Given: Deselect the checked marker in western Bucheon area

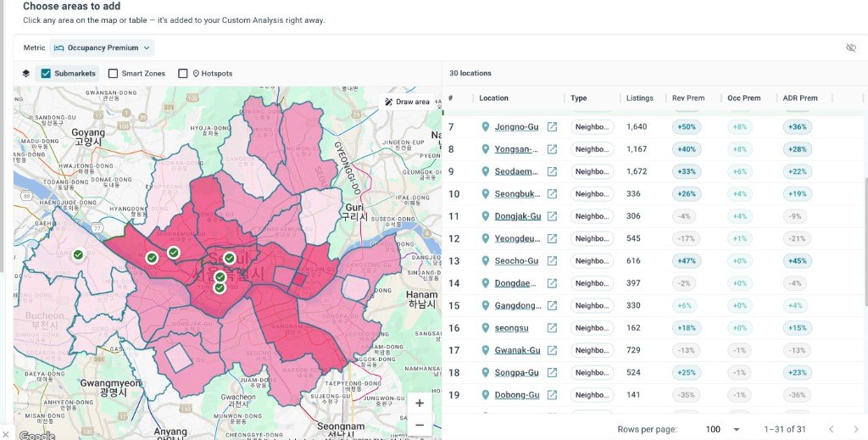Looking at the screenshot, I should coord(79,255).
